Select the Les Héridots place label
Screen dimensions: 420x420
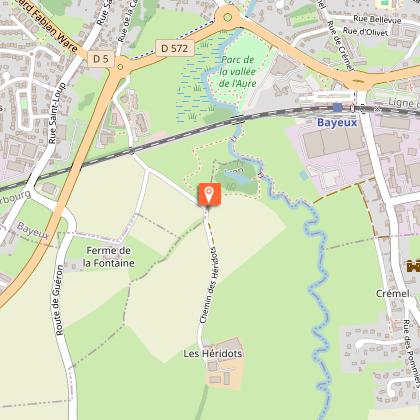click(x=213, y=353)
